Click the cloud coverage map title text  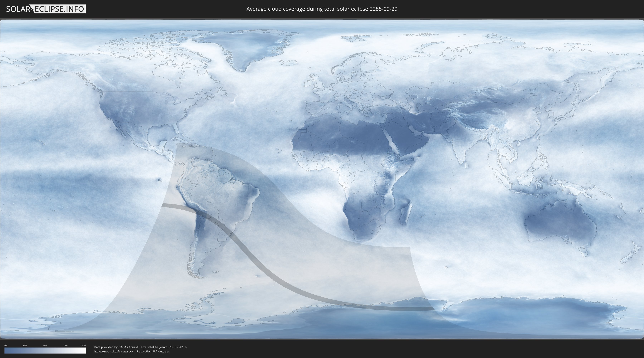(322, 9)
